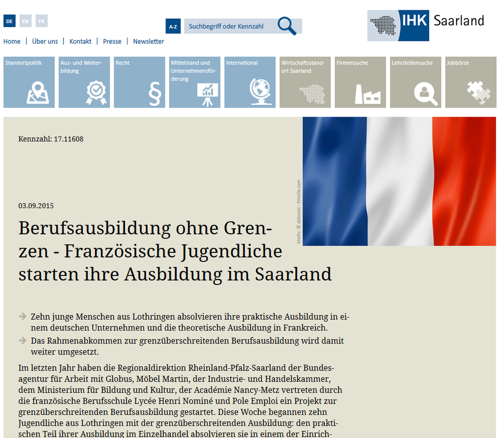Switch language to FR
Image resolution: width=504 pixels, height=438 pixels.
tap(41, 21)
